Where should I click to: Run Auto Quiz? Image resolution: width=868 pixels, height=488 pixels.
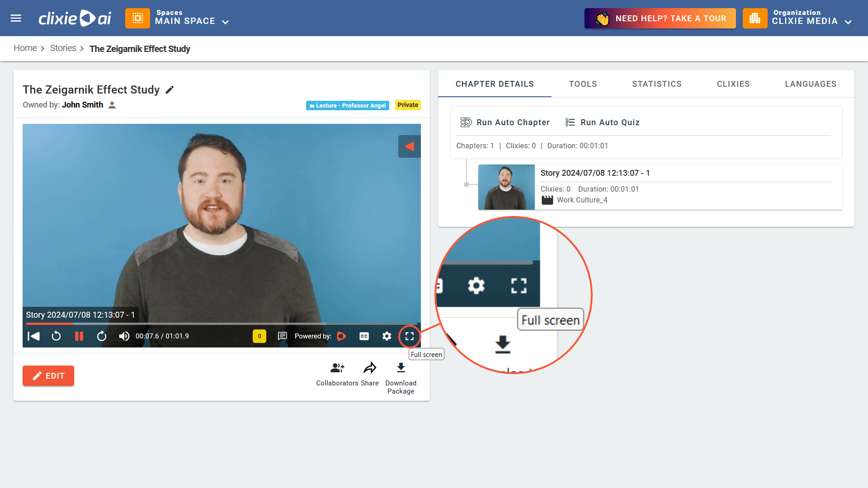(x=602, y=122)
